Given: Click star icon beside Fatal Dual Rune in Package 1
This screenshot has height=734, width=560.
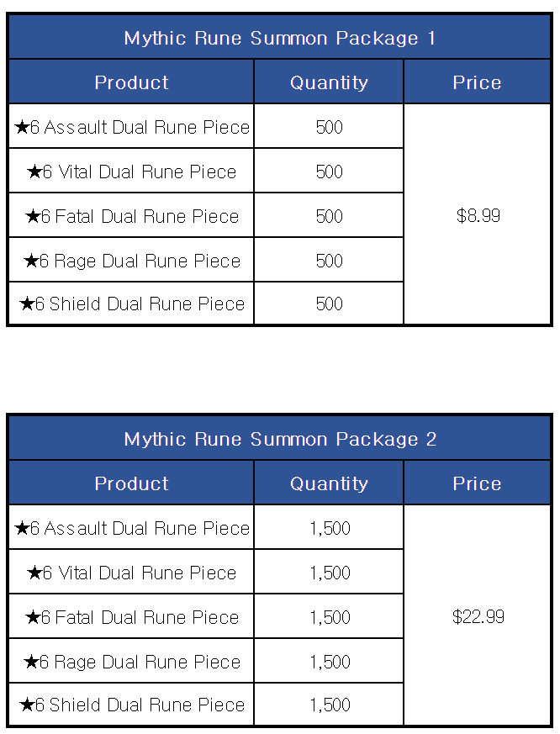Looking at the screenshot, I should click(33, 216).
